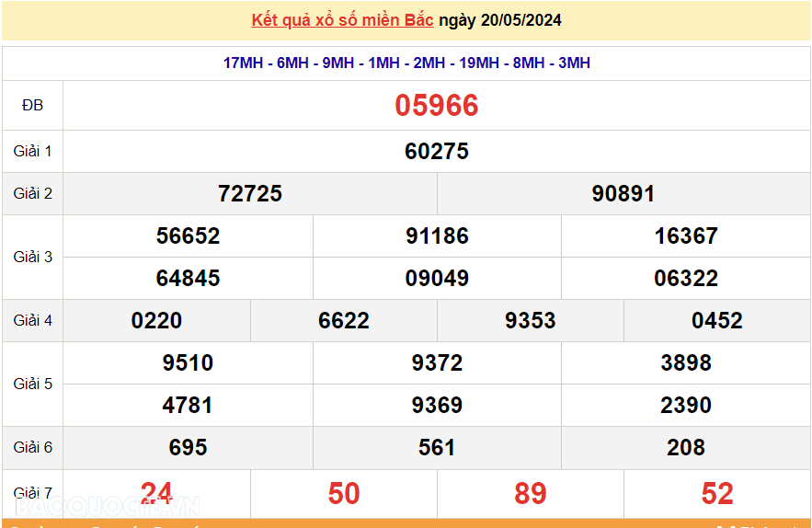This screenshot has height=528, width=812.
Task: Select seventh prize number 52
Action: [x=717, y=493]
